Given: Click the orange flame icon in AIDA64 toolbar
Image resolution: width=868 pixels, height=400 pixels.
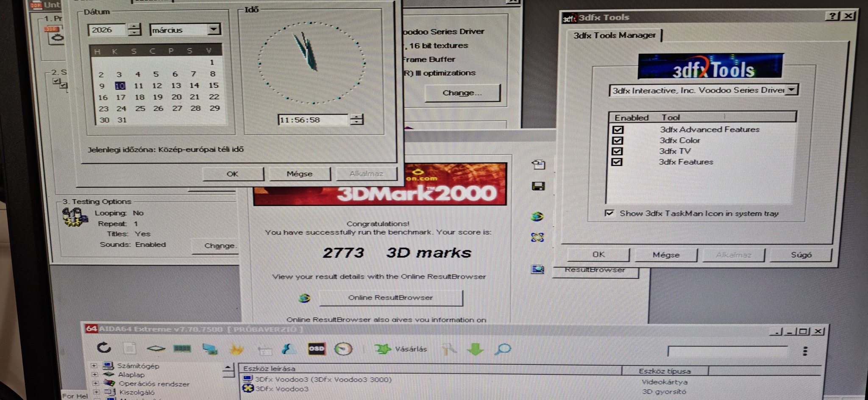Looking at the screenshot, I should point(236,349).
